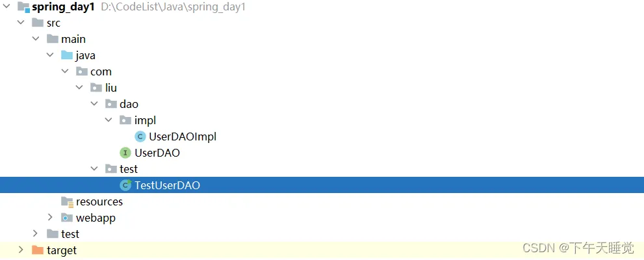
Task: Expand the webapp folder chevron
Action: pos(50,217)
